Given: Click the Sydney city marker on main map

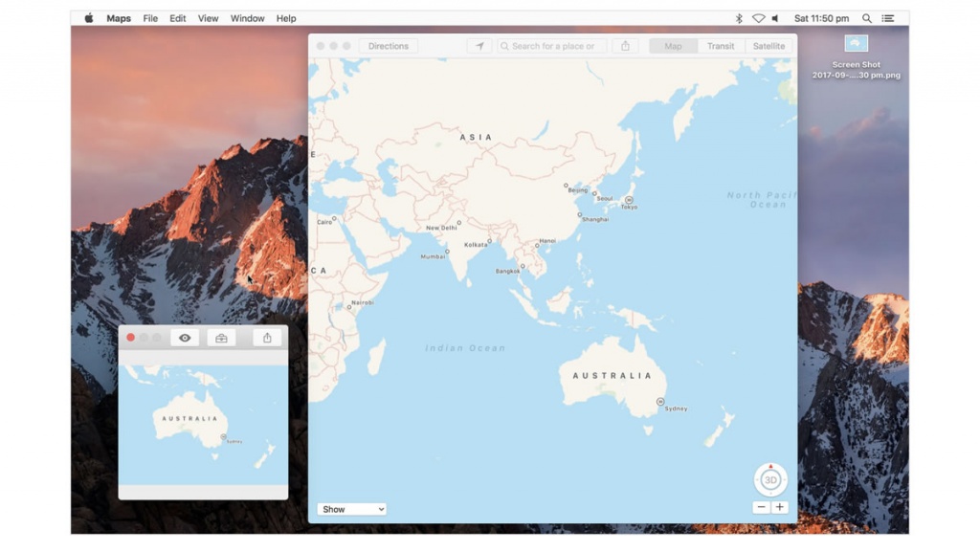Looking at the screenshot, I should pyautogui.click(x=660, y=402).
